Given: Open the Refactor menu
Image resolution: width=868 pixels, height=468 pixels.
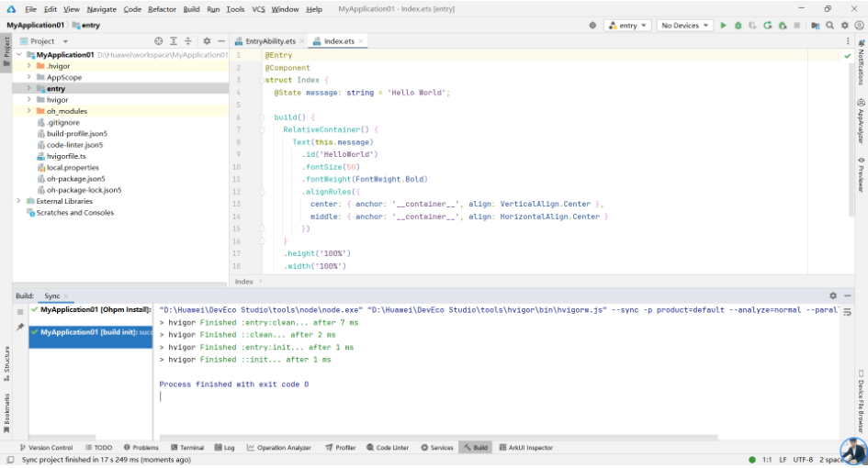Looking at the screenshot, I should 162,9.
